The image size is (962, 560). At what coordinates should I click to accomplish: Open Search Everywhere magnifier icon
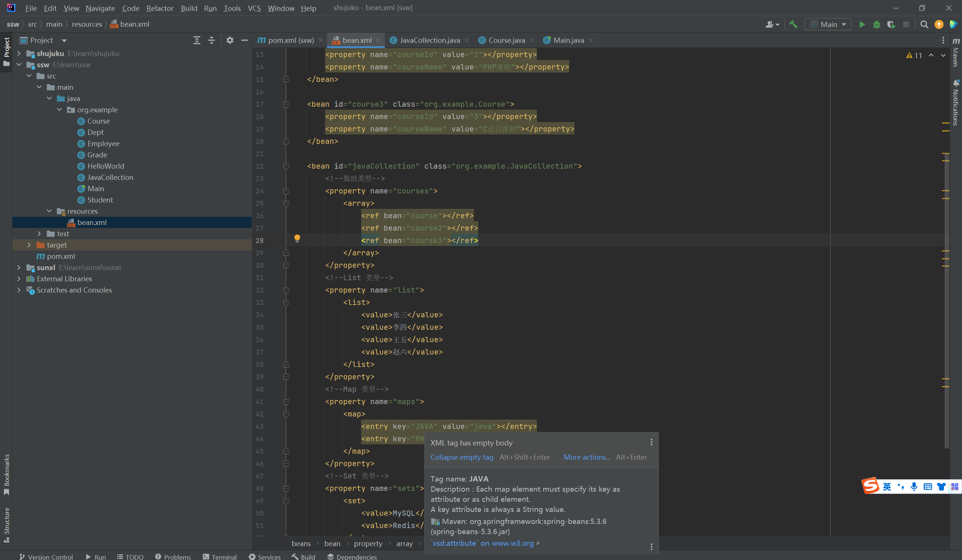(924, 24)
